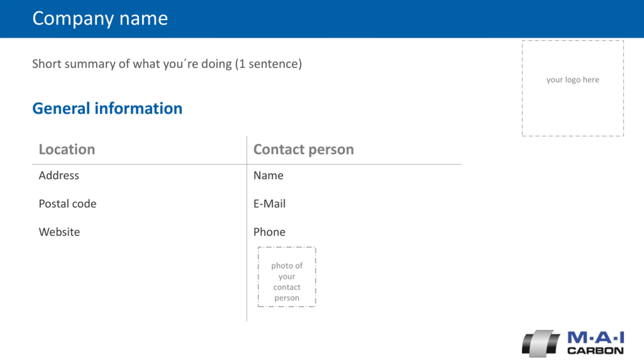Viewport: 644px width, 362px height.
Task: Click the vertical divider between table columns
Action: coord(247,229)
